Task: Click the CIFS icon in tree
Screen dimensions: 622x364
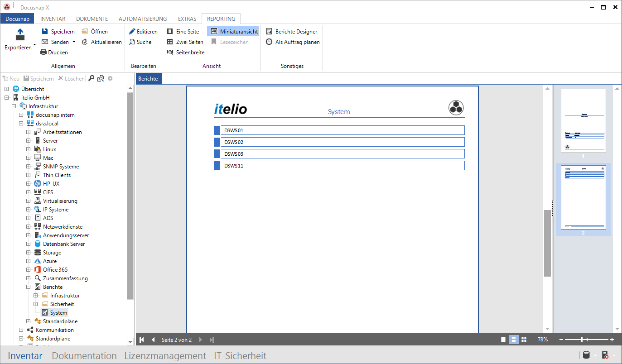Action: coord(38,192)
